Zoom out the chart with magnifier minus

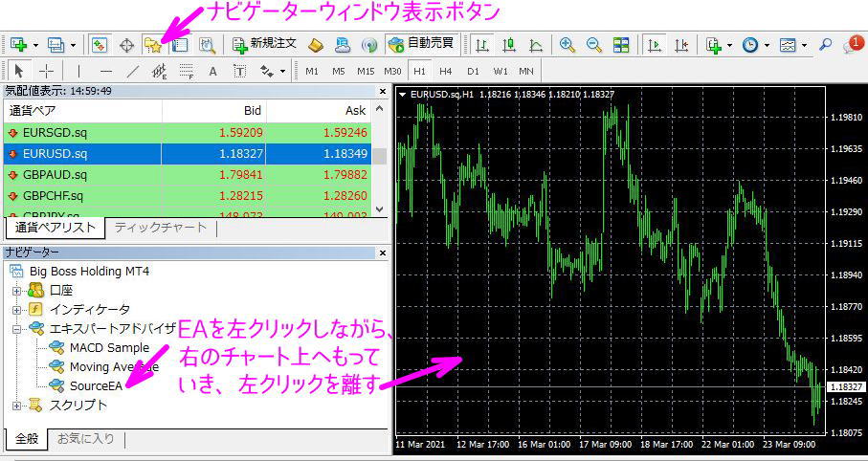tap(594, 45)
